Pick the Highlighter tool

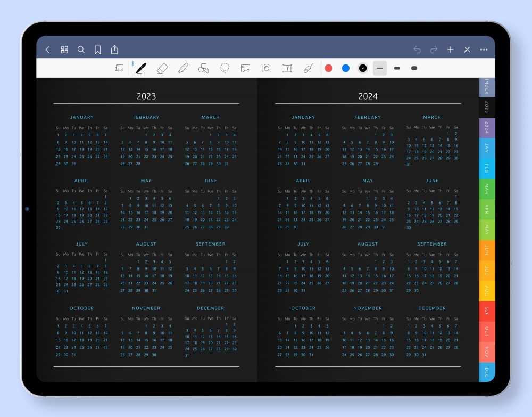pos(183,68)
